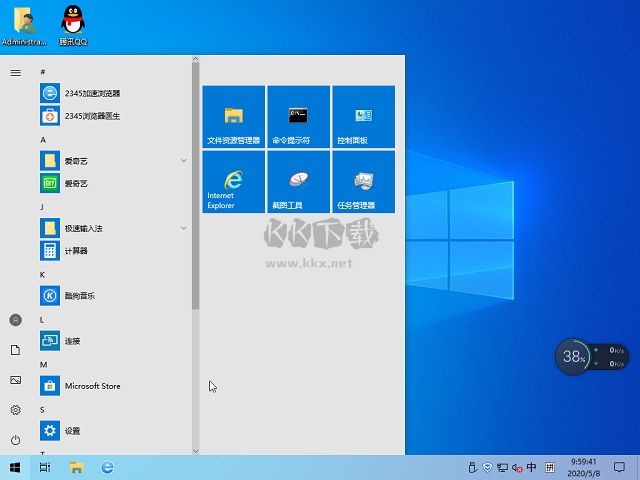
Task: Open Pictures from the Start sidebar
Action: pyautogui.click(x=16, y=380)
